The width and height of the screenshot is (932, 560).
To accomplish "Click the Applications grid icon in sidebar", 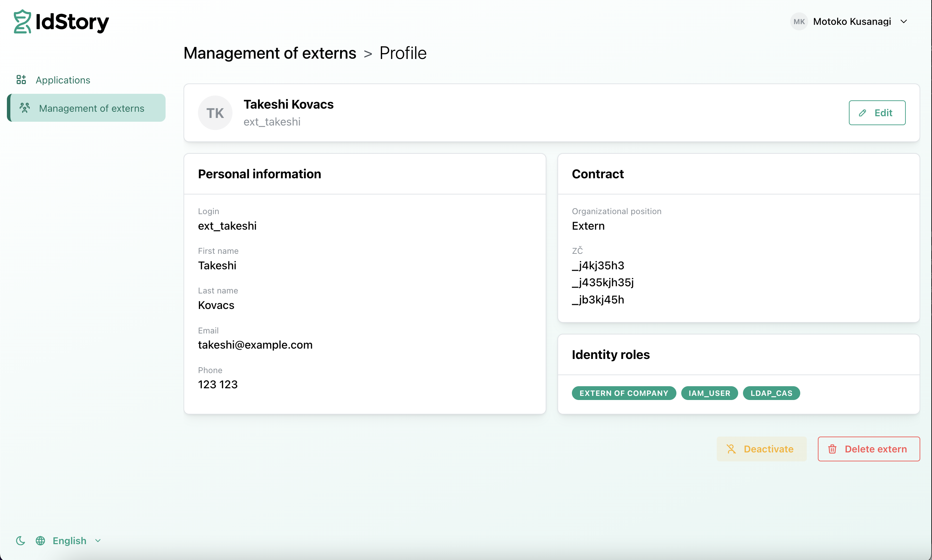I will [x=21, y=80].
